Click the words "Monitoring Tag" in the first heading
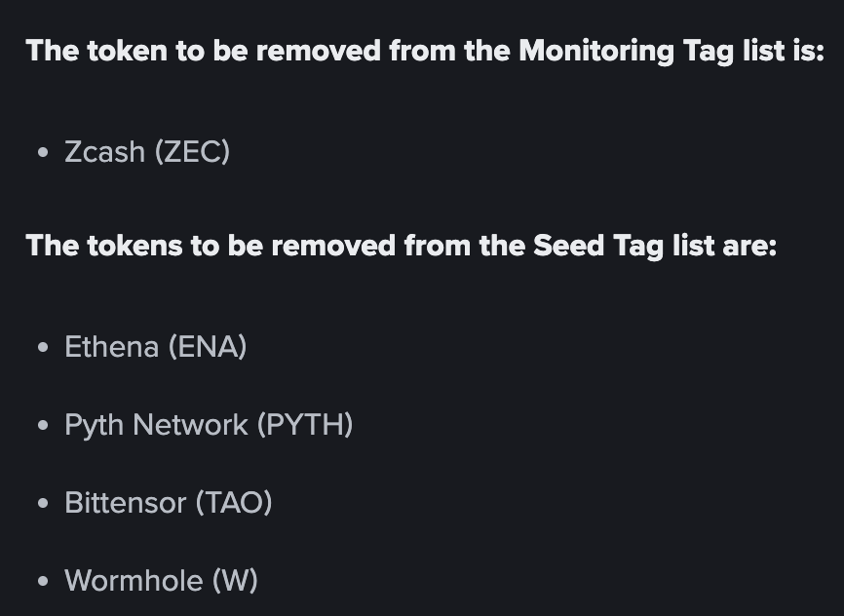Screen dimensions: 844x616 tap(626, 51)
